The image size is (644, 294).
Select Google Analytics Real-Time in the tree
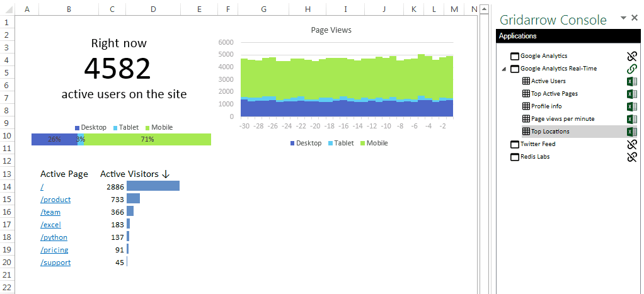558,69
